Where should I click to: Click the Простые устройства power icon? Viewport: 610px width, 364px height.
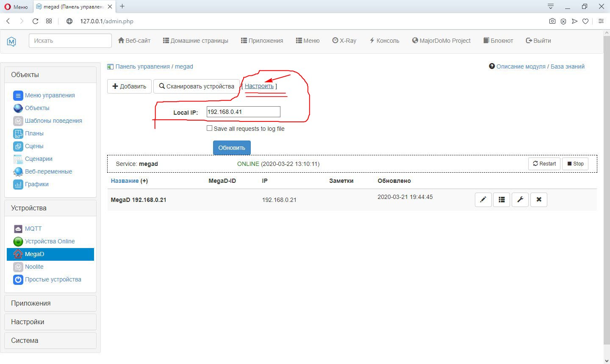(18, 279)
